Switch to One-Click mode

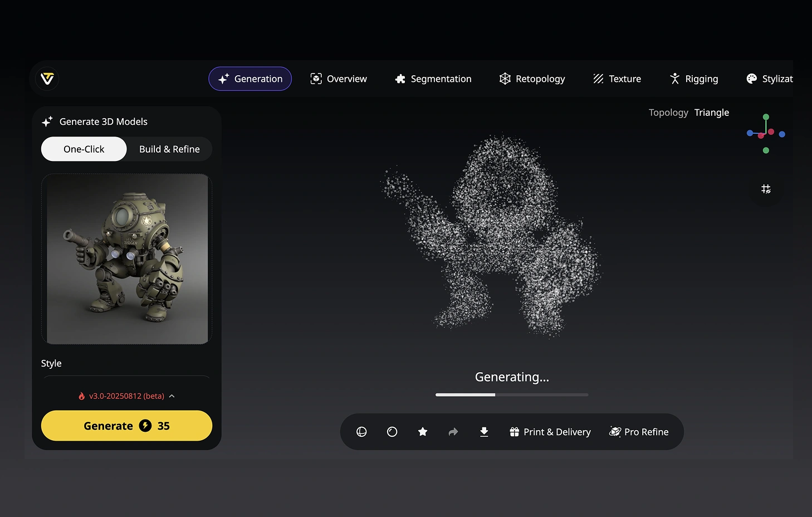tap(84, 149)
